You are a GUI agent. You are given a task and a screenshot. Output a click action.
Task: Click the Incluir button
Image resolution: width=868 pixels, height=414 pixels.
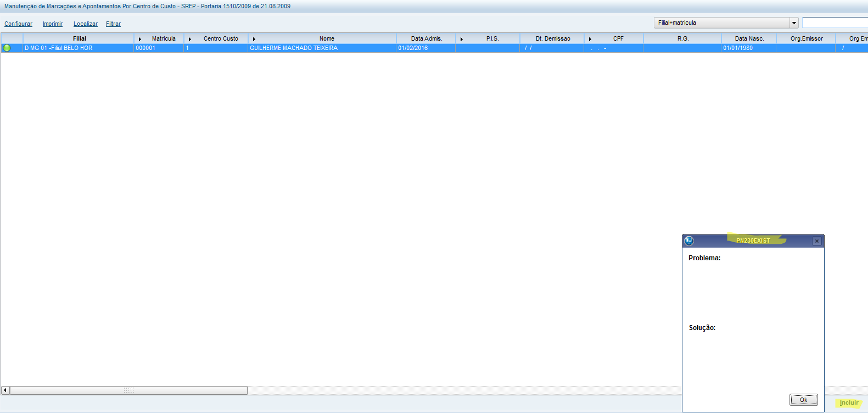coord(849,402)
